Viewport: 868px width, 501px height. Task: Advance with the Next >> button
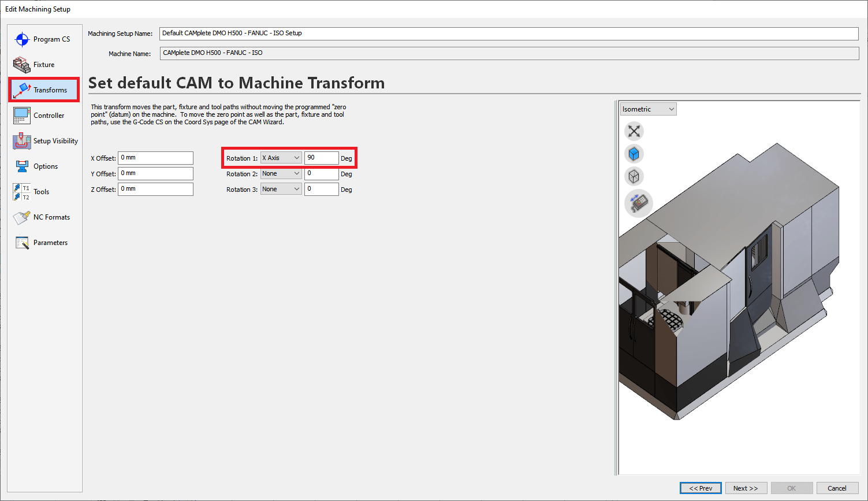click(x=746, y=488)
